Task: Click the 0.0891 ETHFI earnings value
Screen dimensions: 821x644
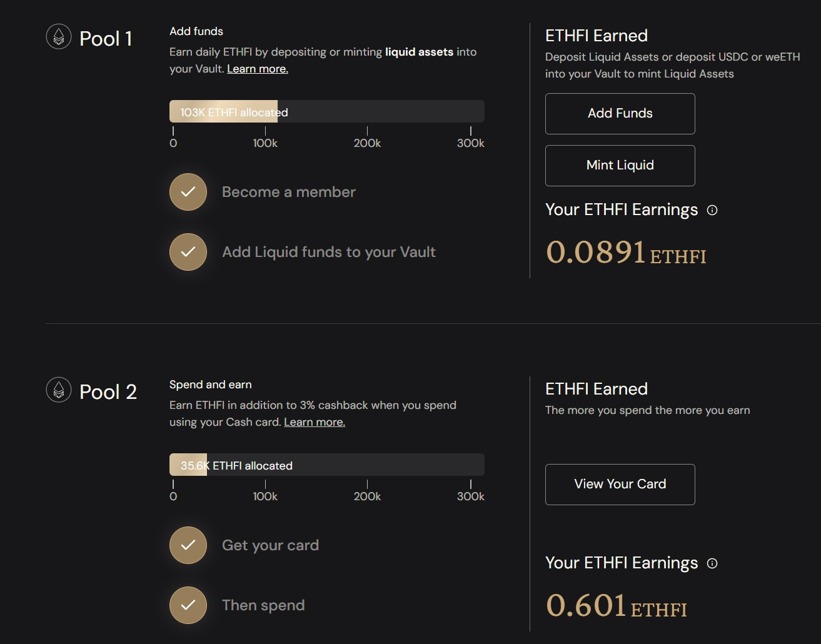Action: pos(626,253)
